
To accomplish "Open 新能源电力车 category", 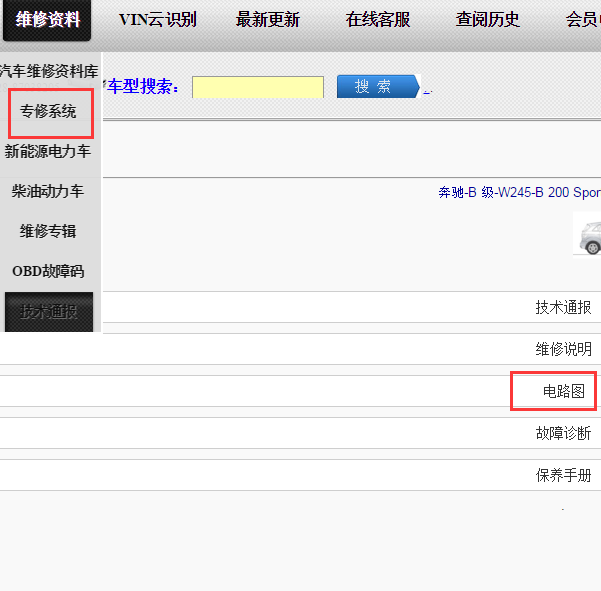I will click(48, 151).
